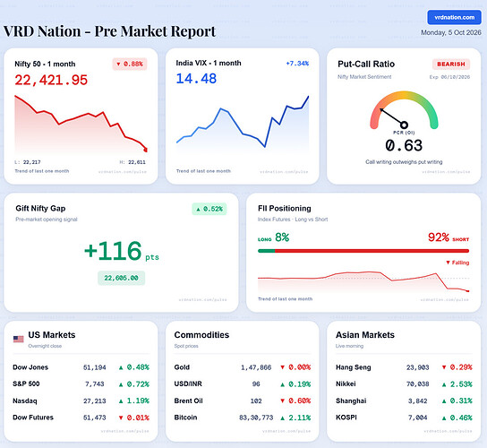
Task: Click the KOSPI up arrow icon
Action: pos(444,418)
